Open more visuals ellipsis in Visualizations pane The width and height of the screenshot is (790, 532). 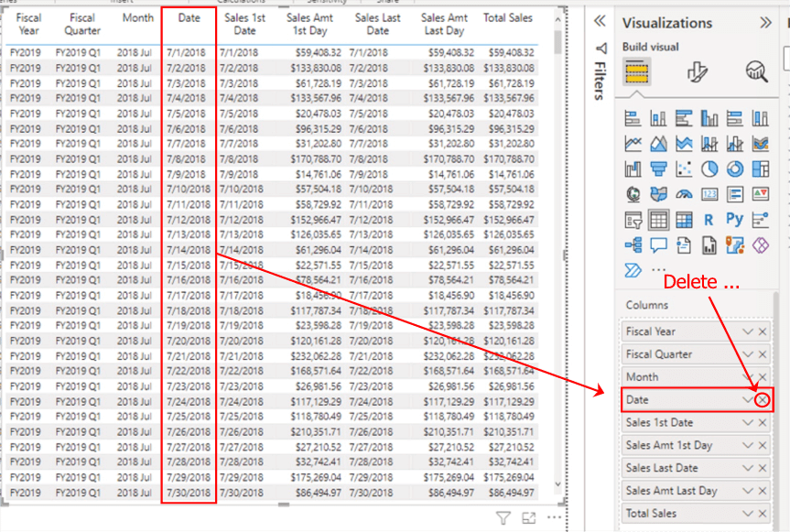tap(658, 270)
